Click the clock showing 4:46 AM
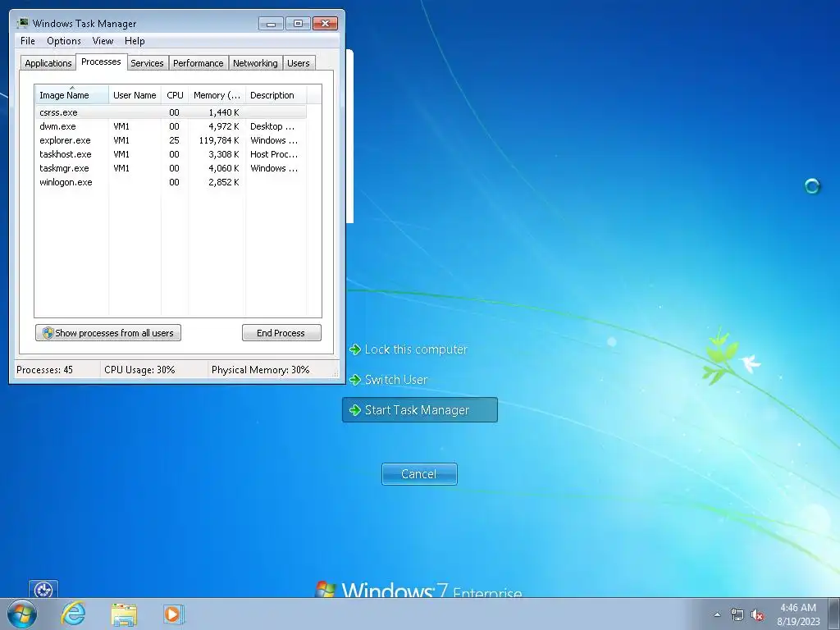This screenshot has height=630, width=840. [797, 608]
